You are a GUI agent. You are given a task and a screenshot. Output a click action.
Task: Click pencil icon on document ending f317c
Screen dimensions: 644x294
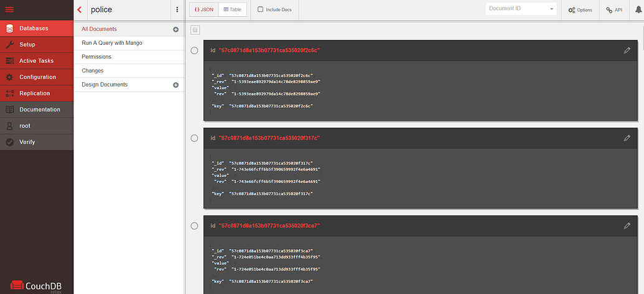tap(627, 138)
